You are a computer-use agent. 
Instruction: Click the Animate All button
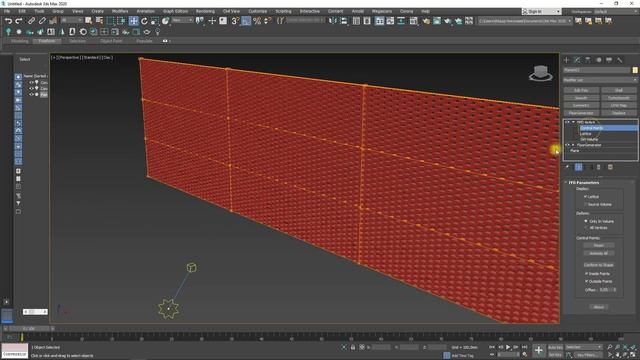pos(598,253)
